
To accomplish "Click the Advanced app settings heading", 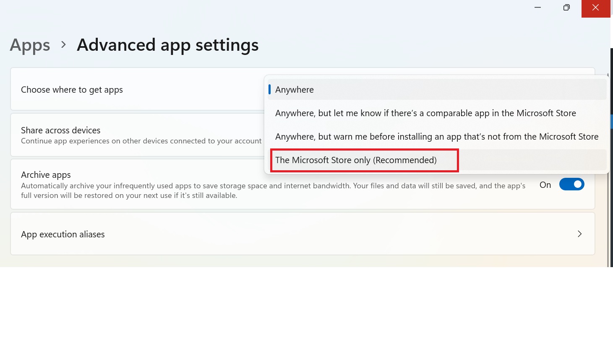I will [x=167, y=45].
